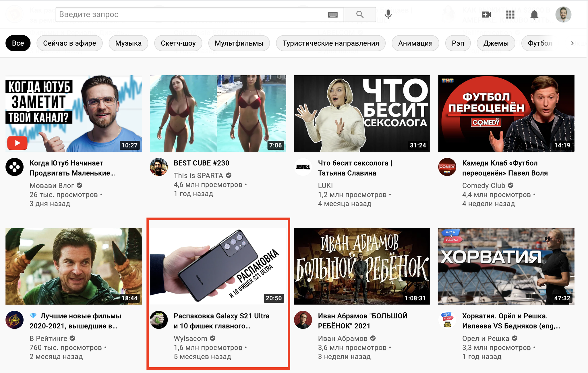
Task: Select the Рэп filter chip
Action: pos(458,43)
